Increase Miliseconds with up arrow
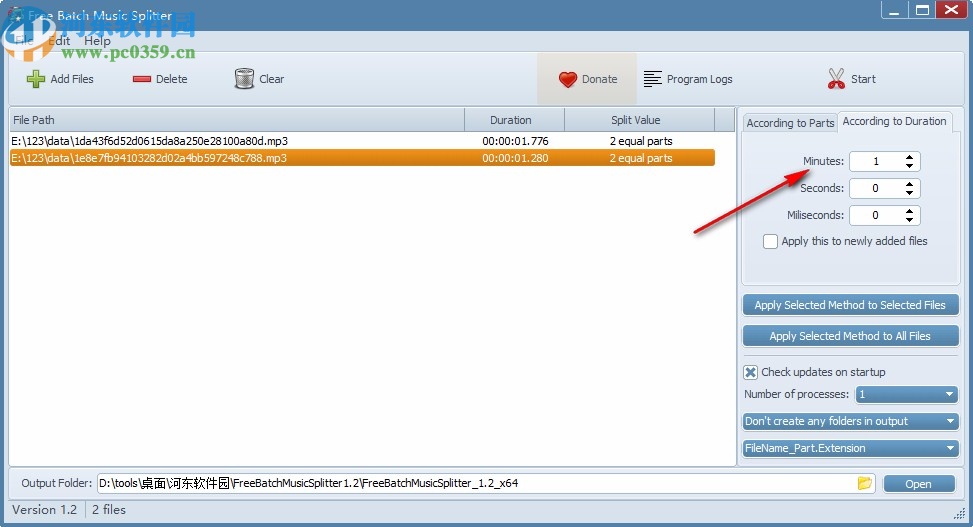 point(909,211)
